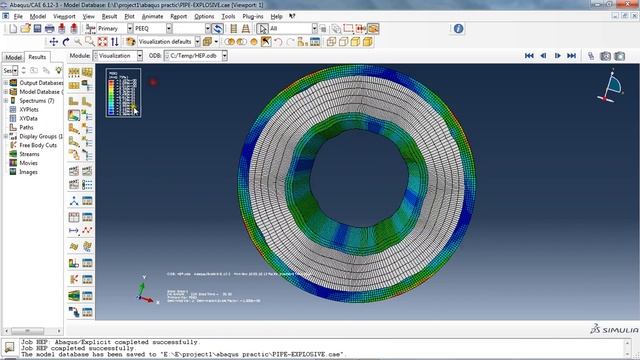Select Movies in the results tree

point(28,163)
